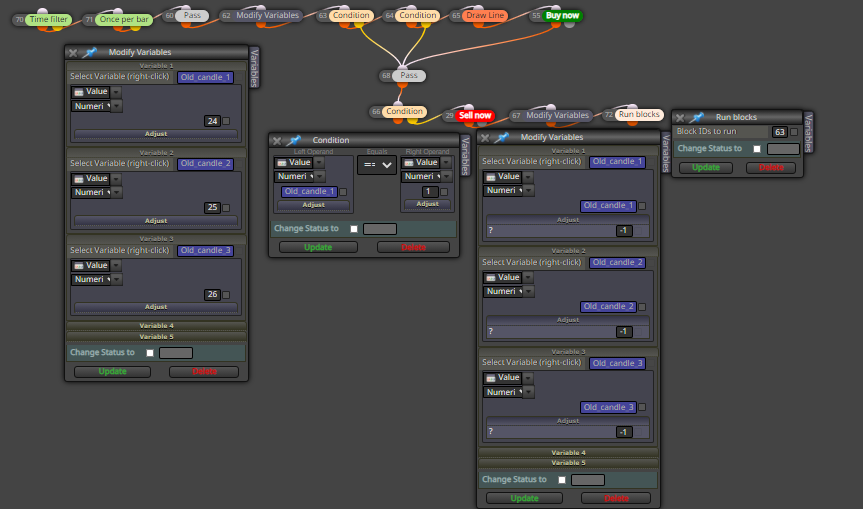Viewport: 863px width, 509px height.
Task: Click Old_candle_2 selector in left panel Variable 2
Action: (x=205, y=164)
